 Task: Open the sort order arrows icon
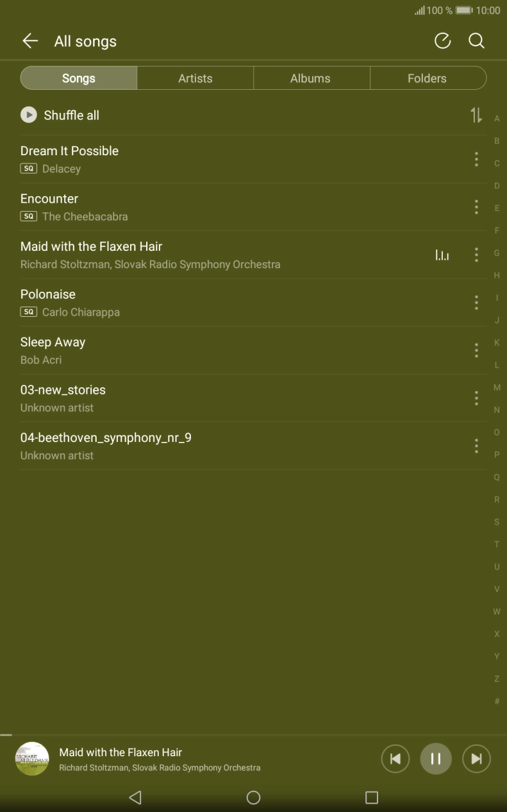coord(476,115)
